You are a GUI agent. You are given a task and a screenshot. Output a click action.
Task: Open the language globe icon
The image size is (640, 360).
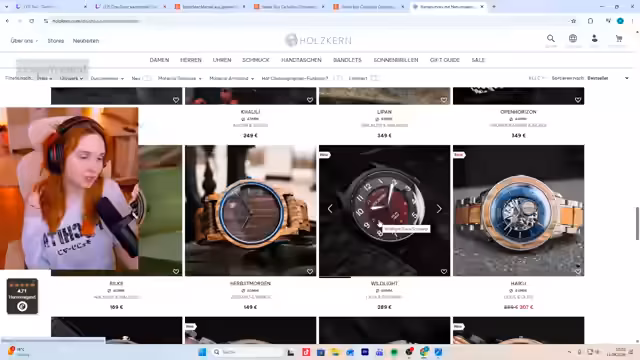pyautogui.click(x=573, y=39)
